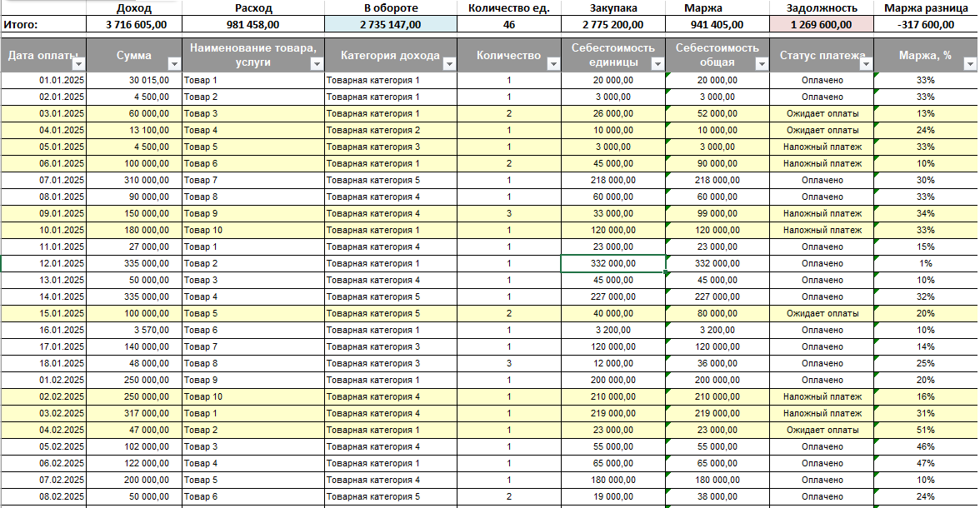Select the sum cell 13 100,00
Viewport: 980px width, 508px height.
tap(134, 130)
